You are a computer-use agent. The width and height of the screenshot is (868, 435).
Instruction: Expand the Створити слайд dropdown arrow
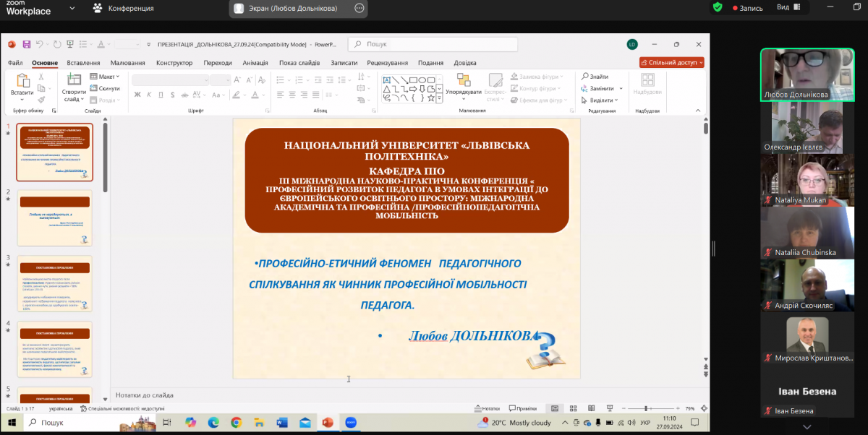pos(82,99)
